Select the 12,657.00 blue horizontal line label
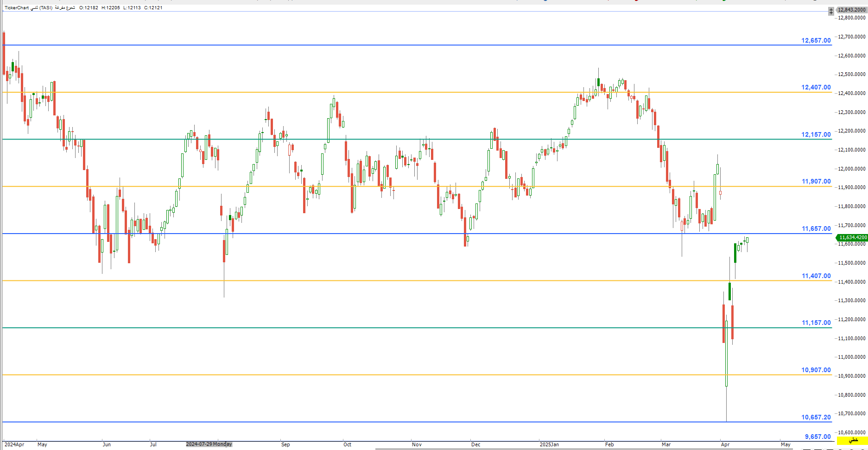 pos(816,40)
